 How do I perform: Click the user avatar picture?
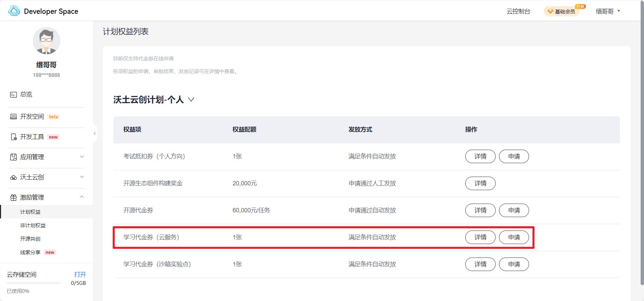[47, 41]
